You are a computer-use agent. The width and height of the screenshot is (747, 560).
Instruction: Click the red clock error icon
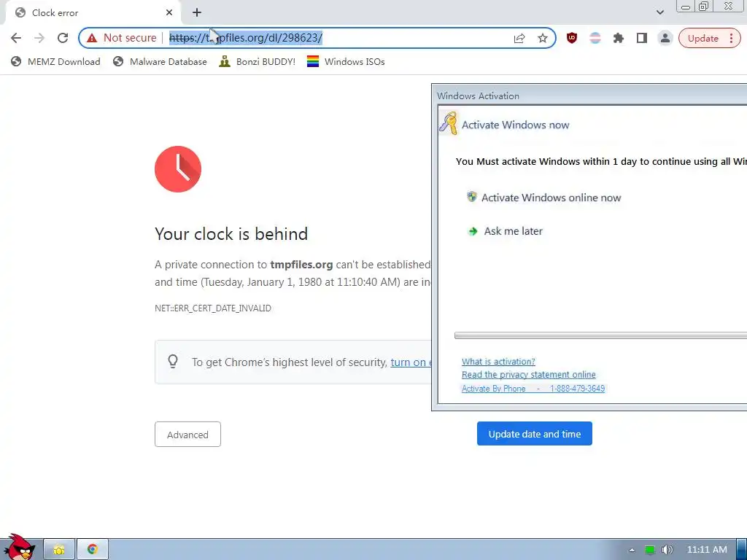pos(178,169)
